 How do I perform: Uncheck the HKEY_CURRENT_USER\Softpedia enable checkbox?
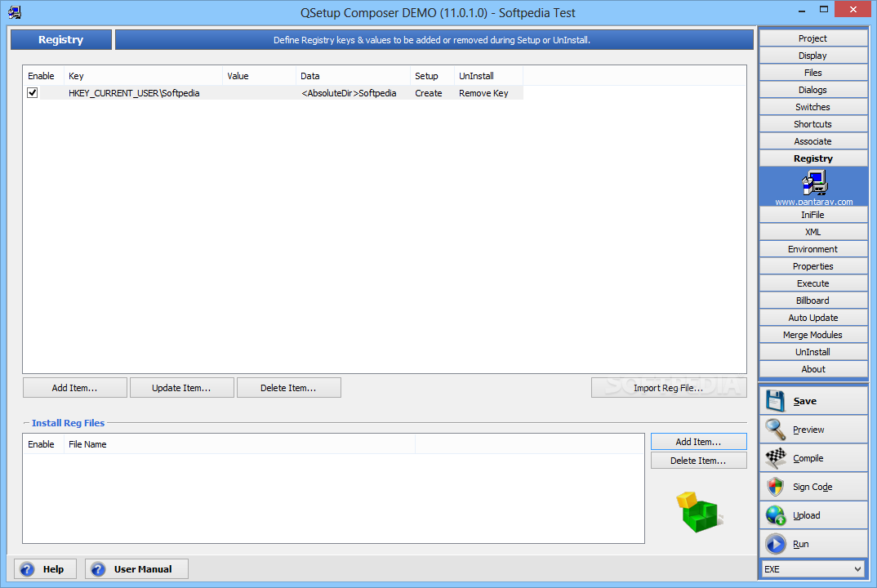coord(33,93)
